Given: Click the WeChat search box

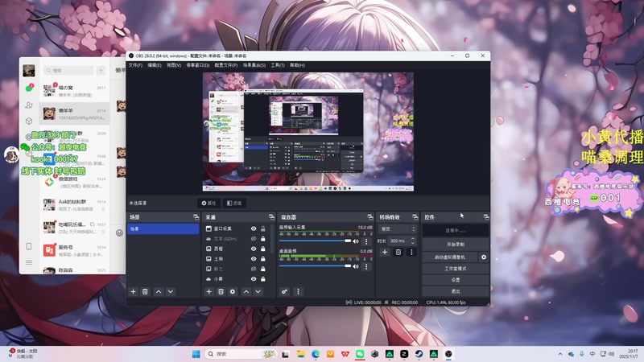Looking at the screenshot, I should [x=68, y=71].
